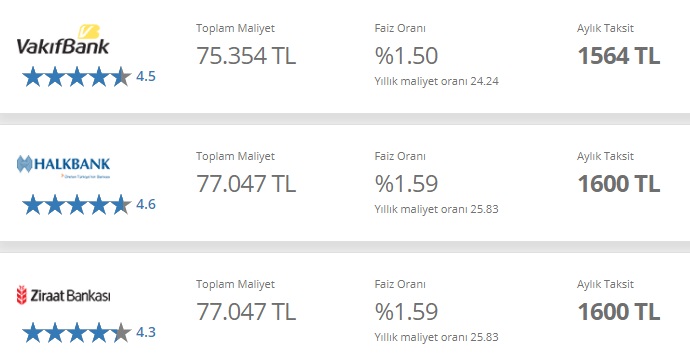Click the 4.5 rating score

(x=146, y=76)
